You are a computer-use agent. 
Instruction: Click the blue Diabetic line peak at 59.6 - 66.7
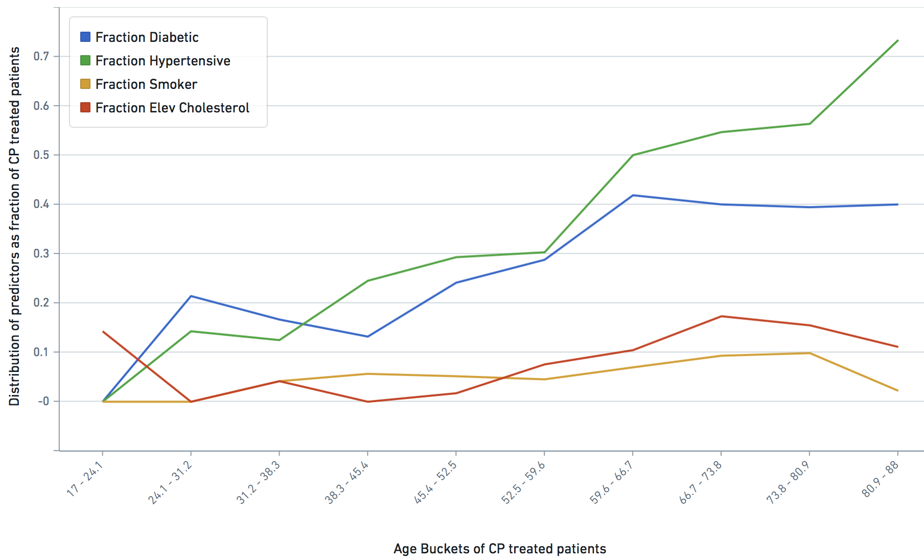(633, 195)
